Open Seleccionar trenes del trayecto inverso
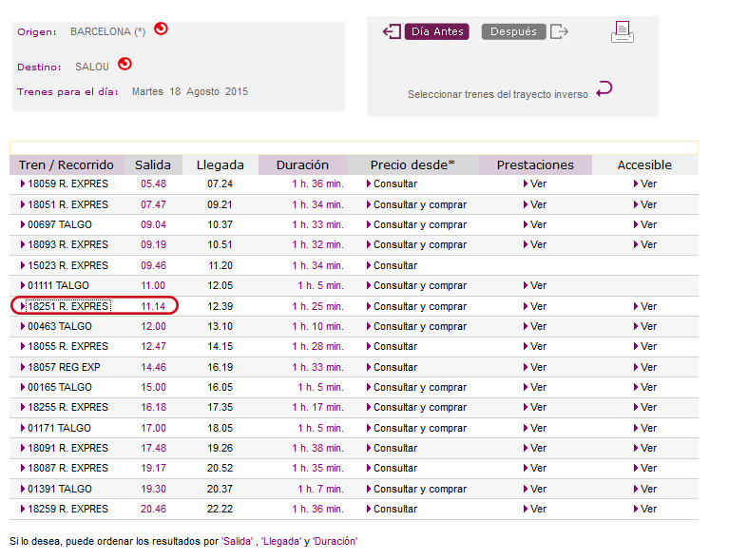This screenshot has width=748, height=560. point(497,94)
